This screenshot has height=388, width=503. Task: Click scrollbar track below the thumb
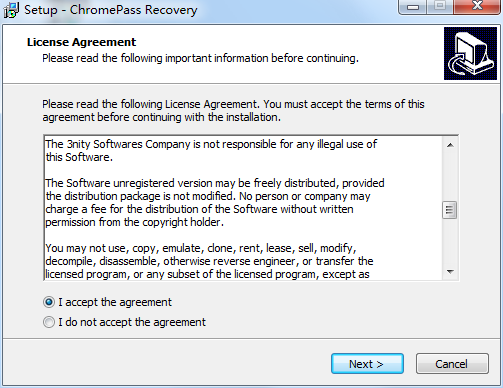click(x=450, y=242)
